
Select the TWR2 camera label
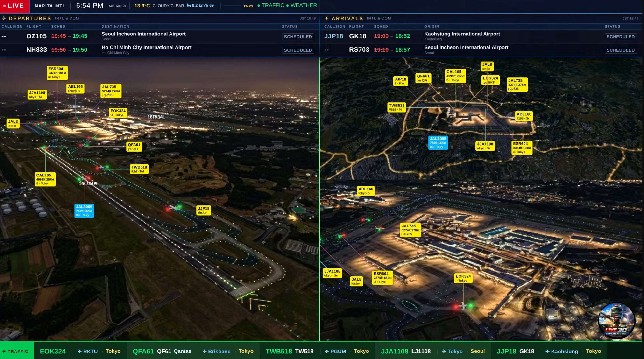pyautogui.click(x=248, y=6)
